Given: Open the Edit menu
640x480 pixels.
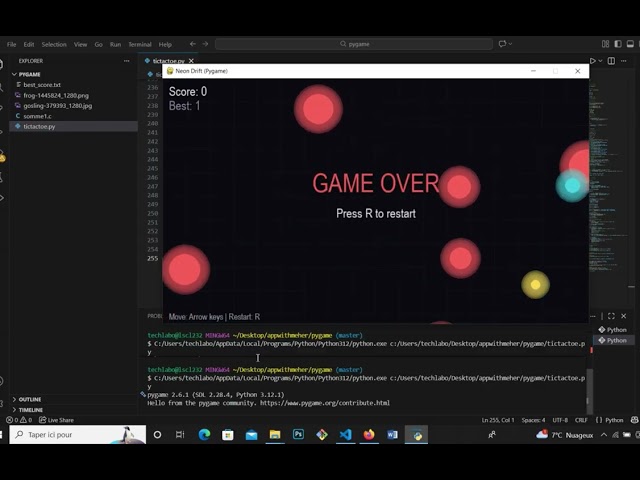Looking at the screenshot, I should pyautogui.click(x=29, y=44).
